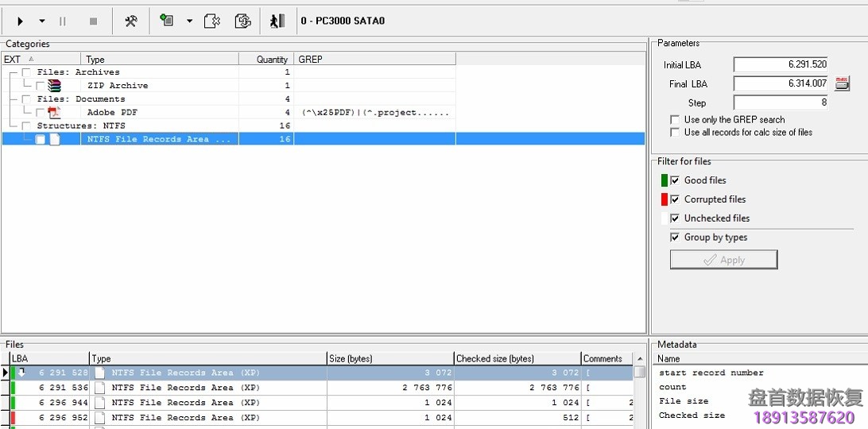Click the delete document icon with X

(212, 21)
